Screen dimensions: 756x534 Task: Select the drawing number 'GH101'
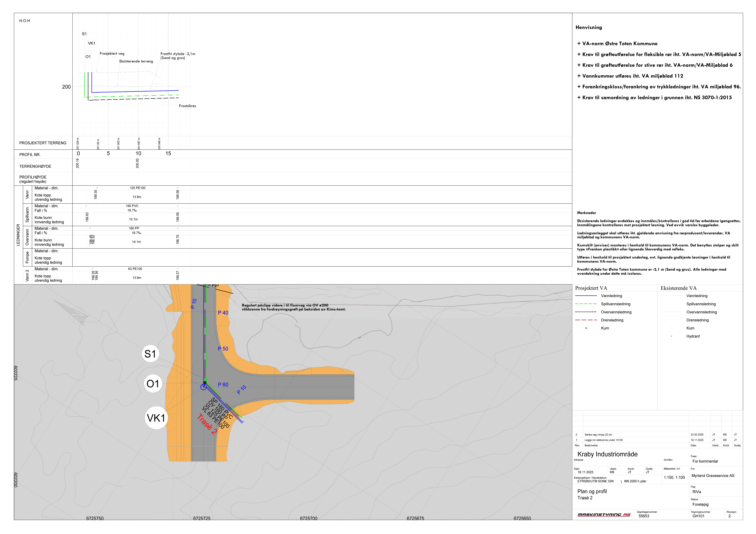pyautogui.click(x=698, y=516)
